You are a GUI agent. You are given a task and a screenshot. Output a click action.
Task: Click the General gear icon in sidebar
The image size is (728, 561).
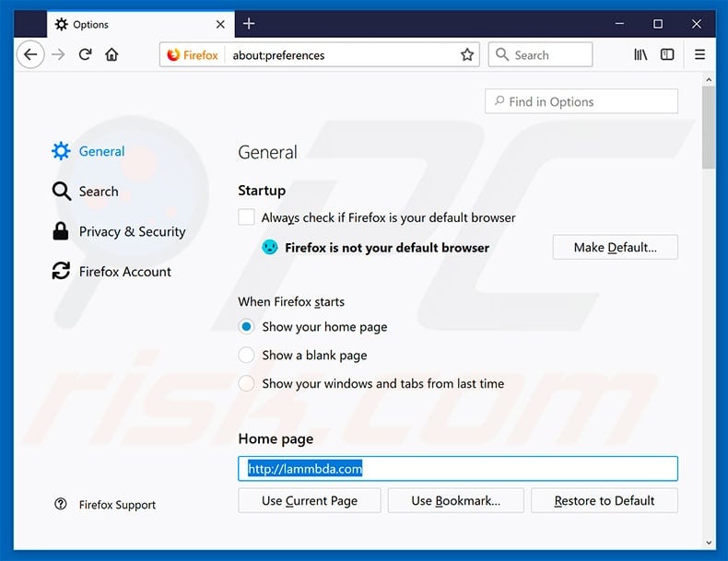tap(61, 151)
